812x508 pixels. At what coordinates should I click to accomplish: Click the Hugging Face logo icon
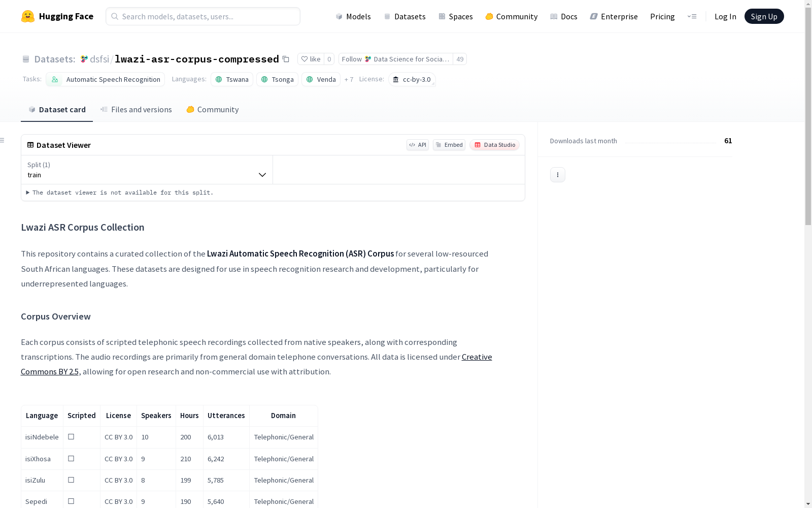click(27, 16)
